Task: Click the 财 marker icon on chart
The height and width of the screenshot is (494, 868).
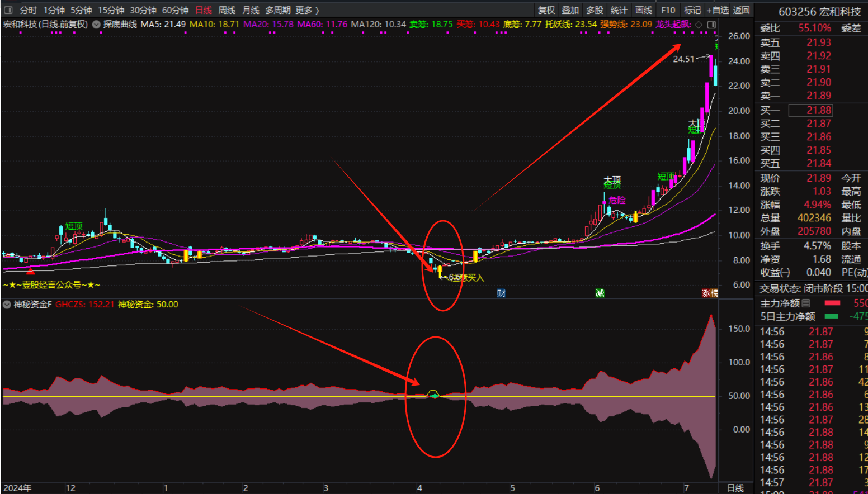Action: (501, 293)
